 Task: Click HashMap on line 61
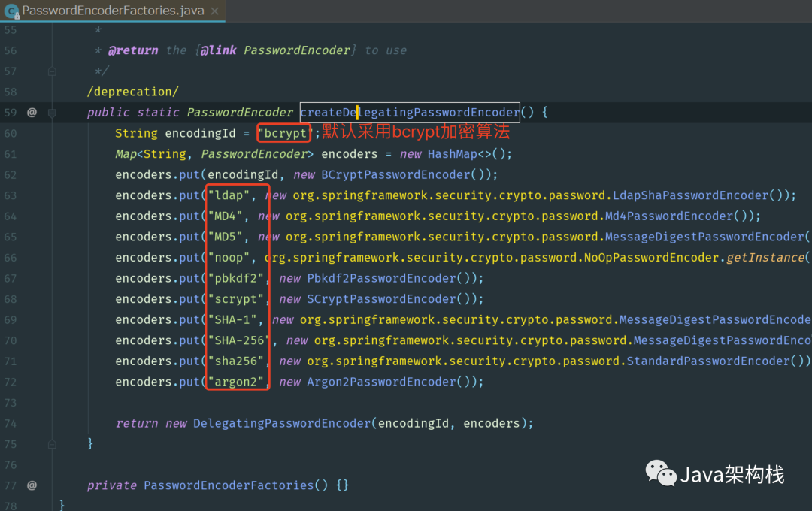[x=452, y=154]
